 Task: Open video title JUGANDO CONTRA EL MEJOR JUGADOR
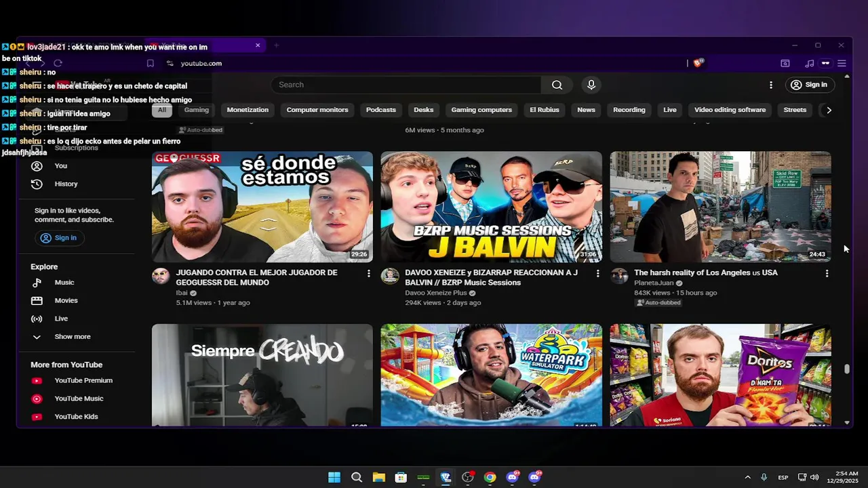[x=256, y=277]
